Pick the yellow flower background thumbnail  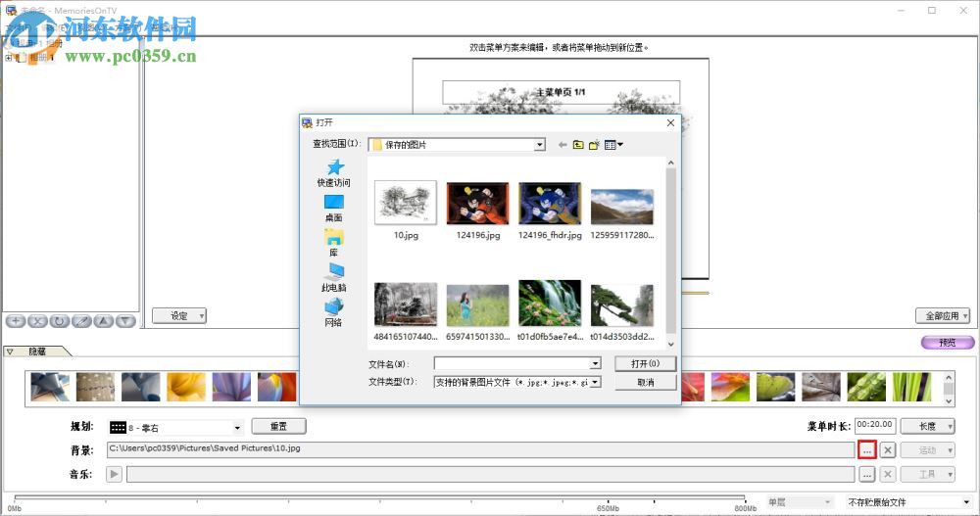(x=185, y=387)
